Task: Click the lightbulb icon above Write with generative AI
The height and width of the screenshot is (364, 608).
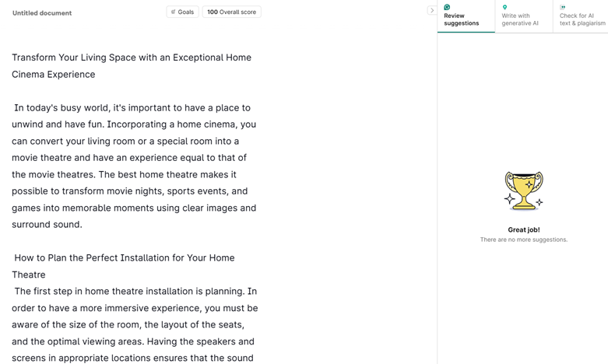Action: click(504, 8)
